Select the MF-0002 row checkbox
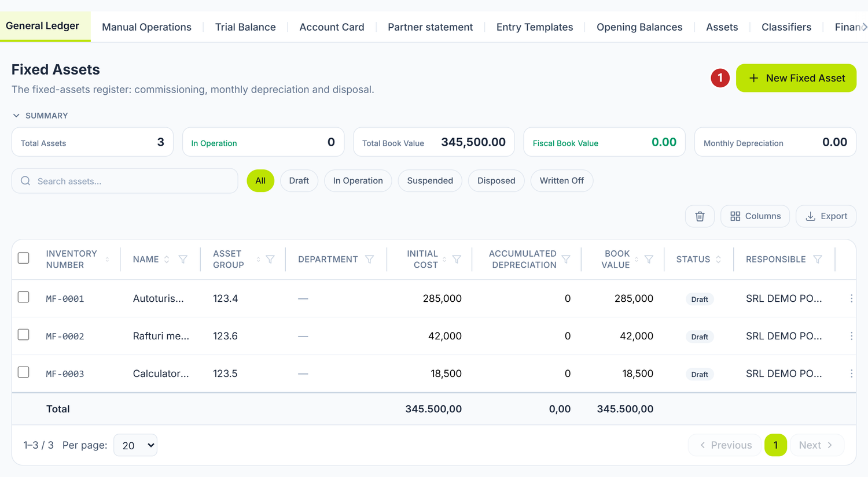The width and height of the screenshot is (868, 477). [24, 335]
